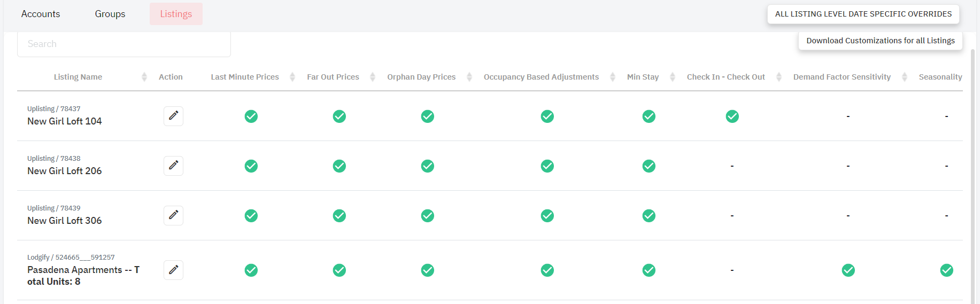
Task: Sort by Min Stay column arrows
Action: coord(673,77)
